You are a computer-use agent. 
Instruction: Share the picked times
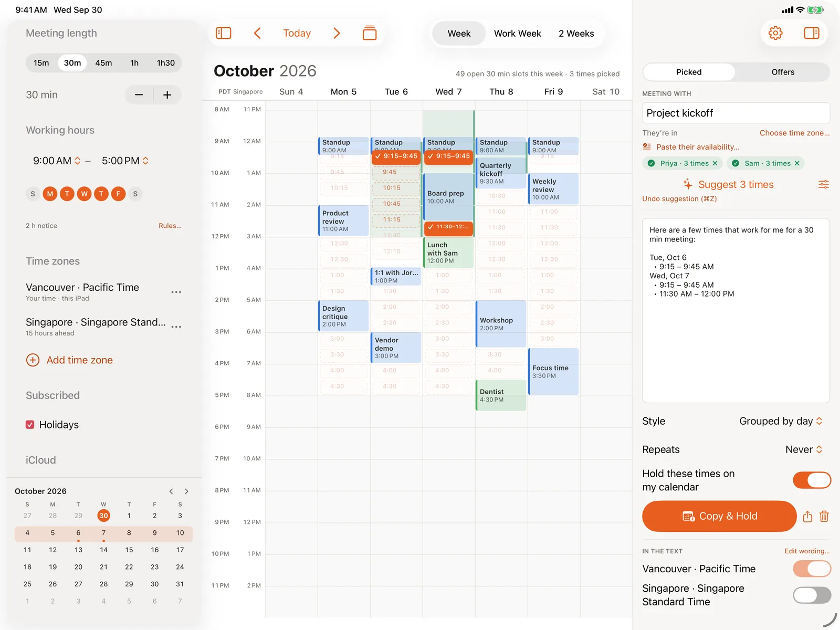click(807, 517)
